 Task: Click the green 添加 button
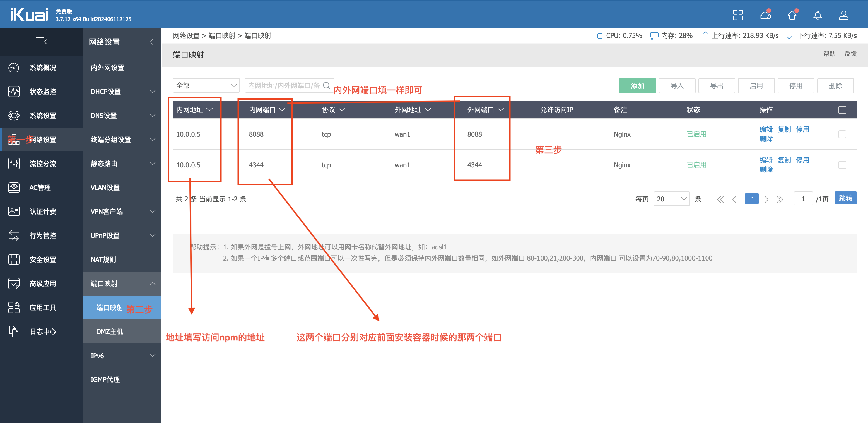(x=637, y=86)
